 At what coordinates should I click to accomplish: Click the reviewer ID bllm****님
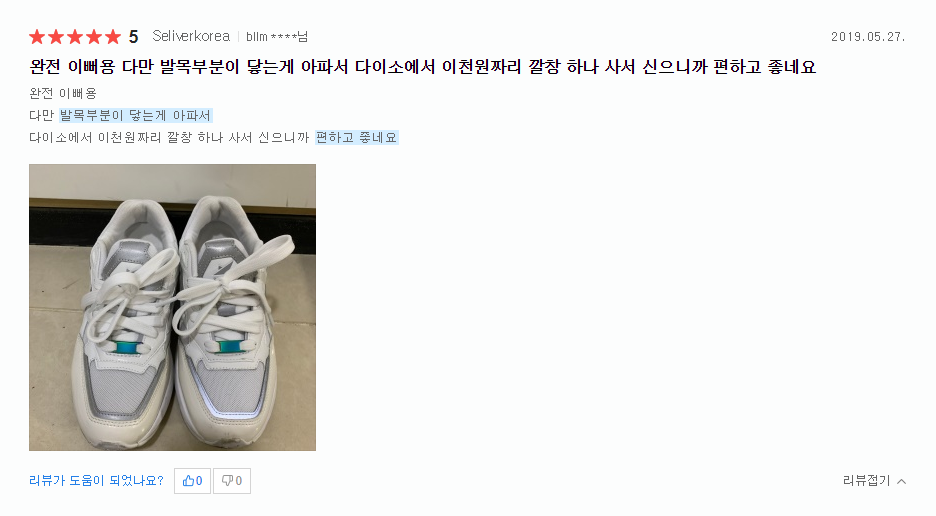point(277,37)
